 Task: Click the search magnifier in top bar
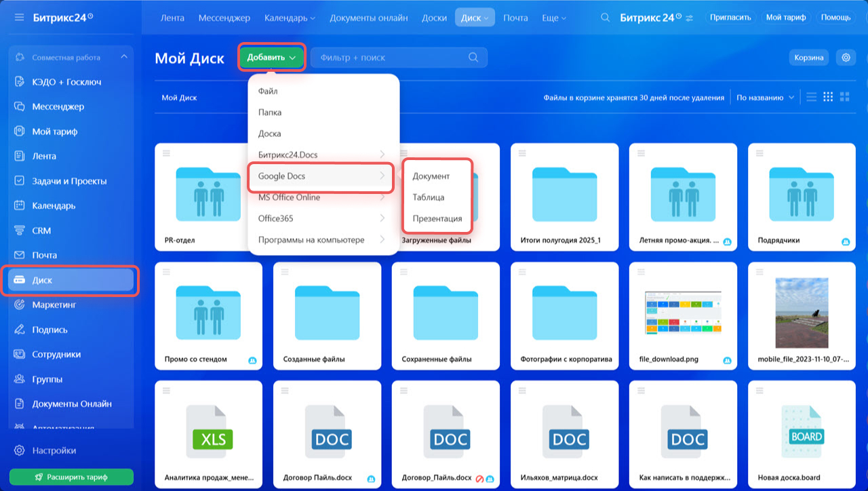coord(605,18)
